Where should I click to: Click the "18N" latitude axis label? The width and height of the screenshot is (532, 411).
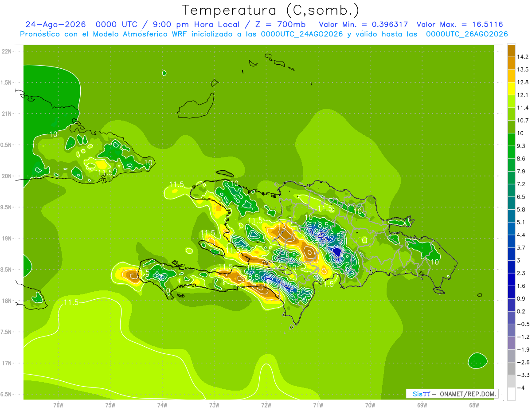(x=7, y=301)
